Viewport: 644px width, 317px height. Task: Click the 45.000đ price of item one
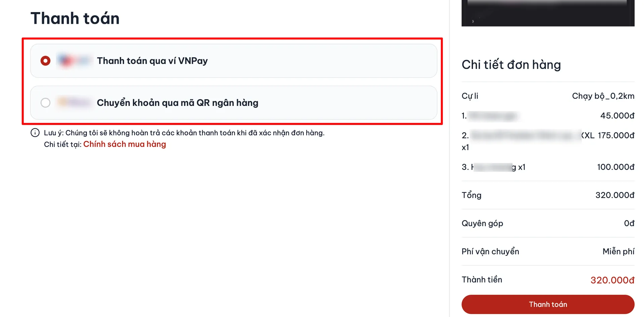click(617, 116)
